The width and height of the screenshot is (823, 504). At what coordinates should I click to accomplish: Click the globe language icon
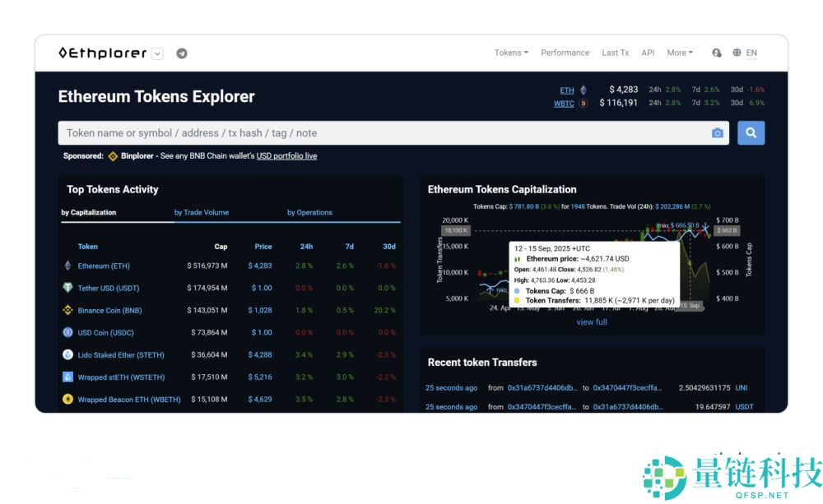point(737,53)
